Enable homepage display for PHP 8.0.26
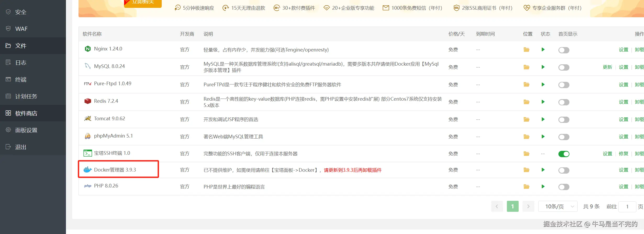 (x=564, y=187)
